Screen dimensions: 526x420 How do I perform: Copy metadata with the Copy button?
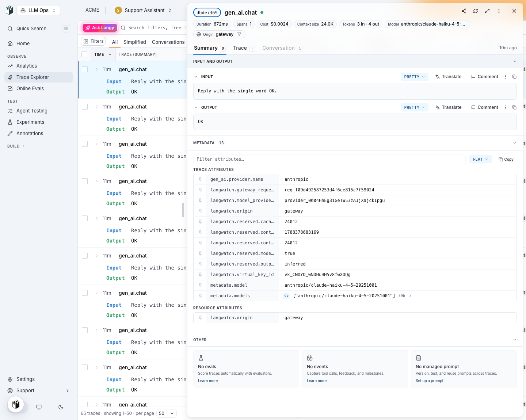coord(506,159)
